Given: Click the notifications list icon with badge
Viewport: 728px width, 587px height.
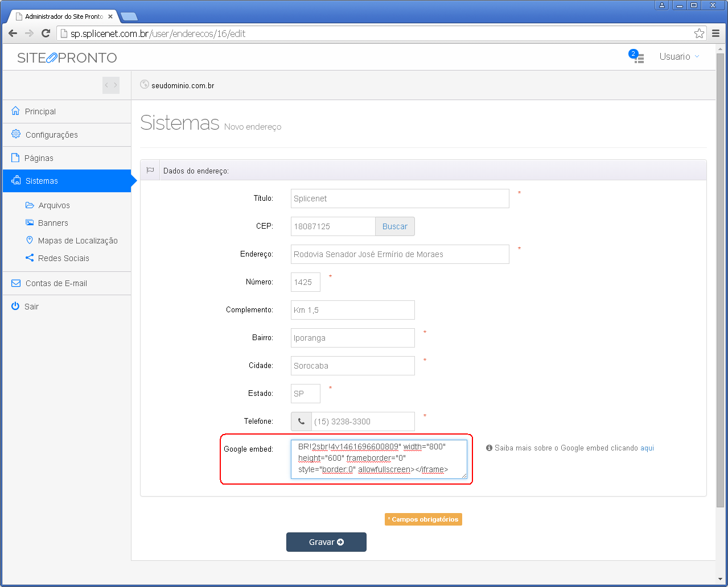Looking at the screenshot, I should tap(638, 57).
